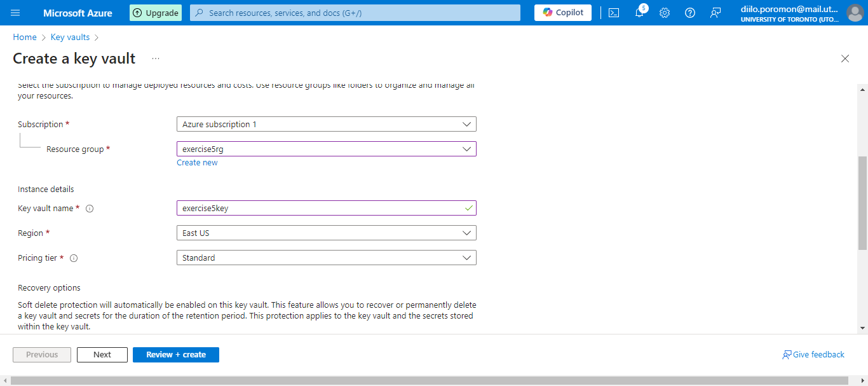The width and height of the screenshot is (868, 386).
Task: Click the Instance details heading
Action: [46, 190]
